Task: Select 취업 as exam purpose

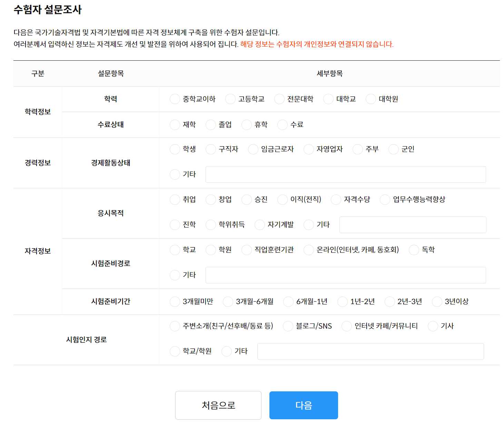Action: (x=175, y=199)
